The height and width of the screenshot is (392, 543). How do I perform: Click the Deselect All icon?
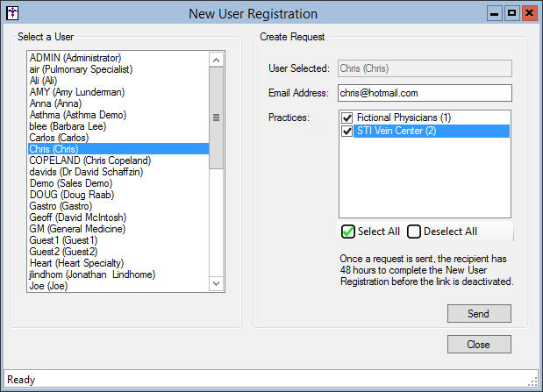point(414,232)
